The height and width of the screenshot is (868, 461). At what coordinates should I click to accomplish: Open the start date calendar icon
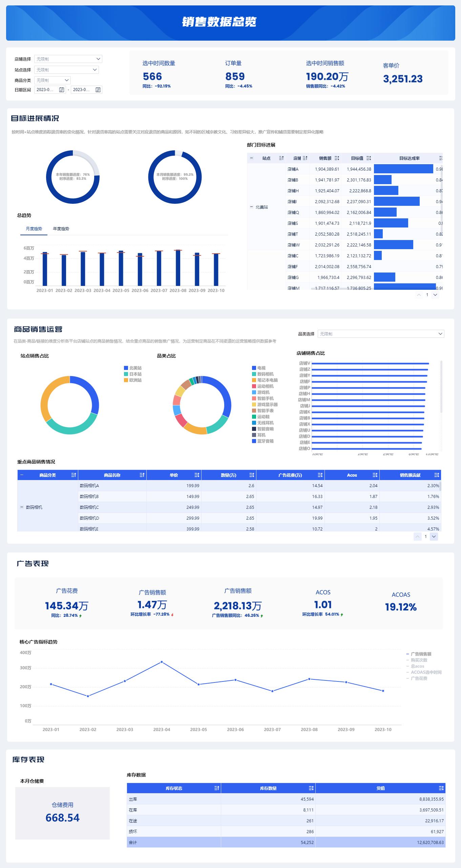pyautogui.click(x=62, y=90)
